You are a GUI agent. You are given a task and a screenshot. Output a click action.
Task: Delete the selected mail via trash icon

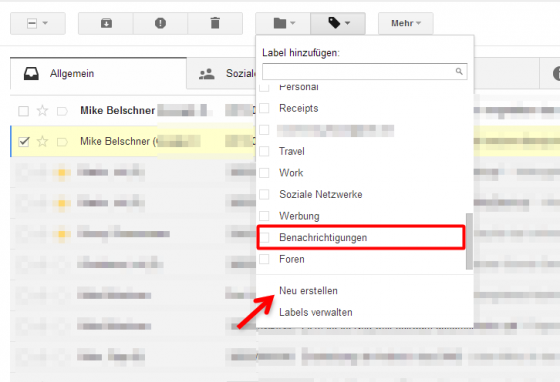click(x=215, y=24)
